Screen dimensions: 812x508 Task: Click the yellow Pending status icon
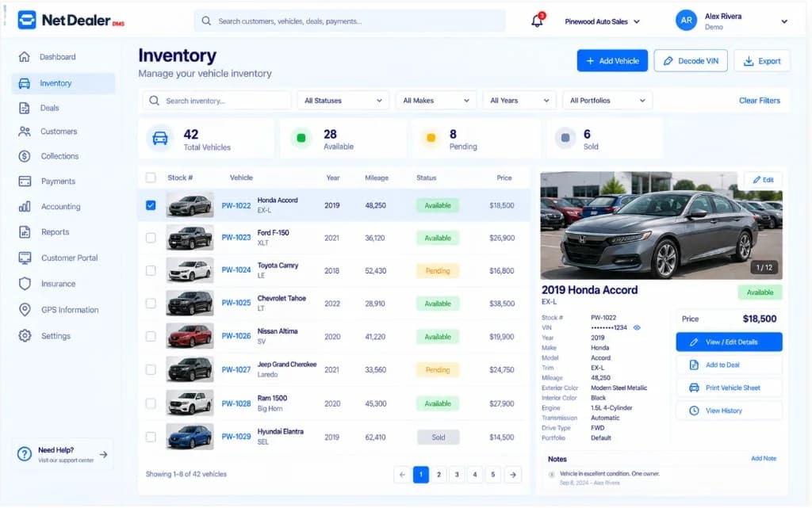coord(431,138)
